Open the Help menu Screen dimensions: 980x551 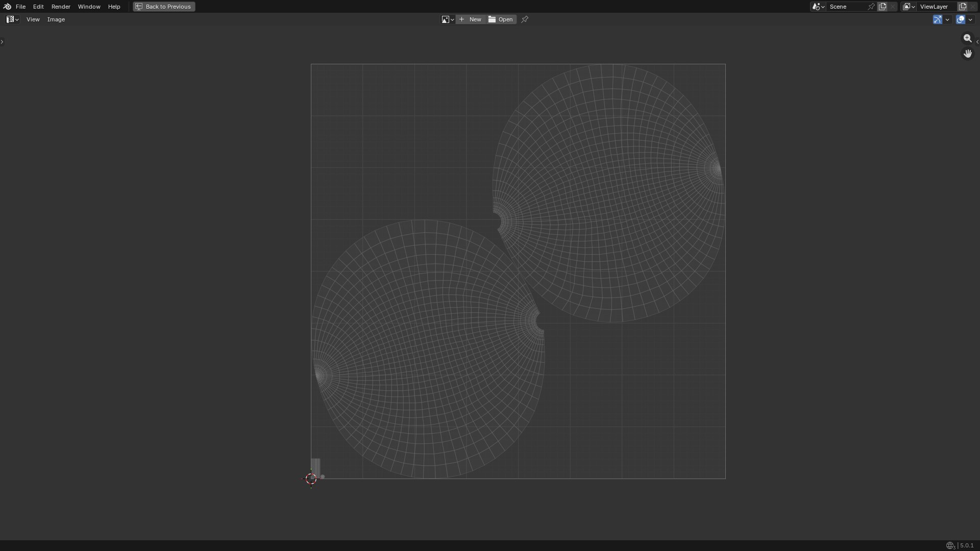(x=114, y=7)
